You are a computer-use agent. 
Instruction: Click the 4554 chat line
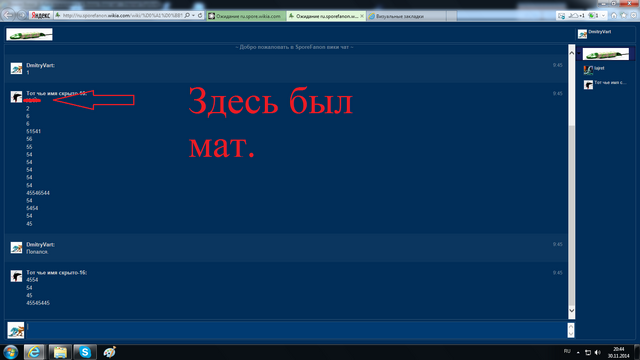pyautogui.click(x=32, y=280)
